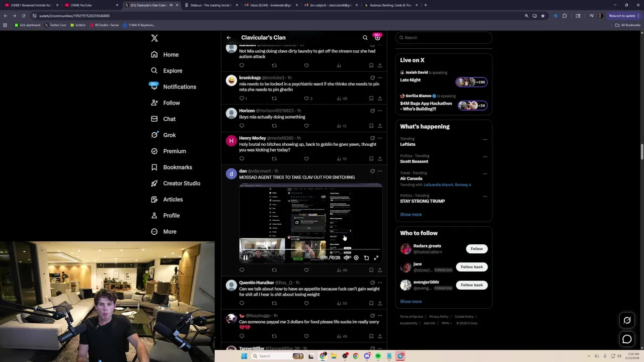Open options for Leftists trend
This screenshot has height=362, width=644.
(x=485, y=139)
